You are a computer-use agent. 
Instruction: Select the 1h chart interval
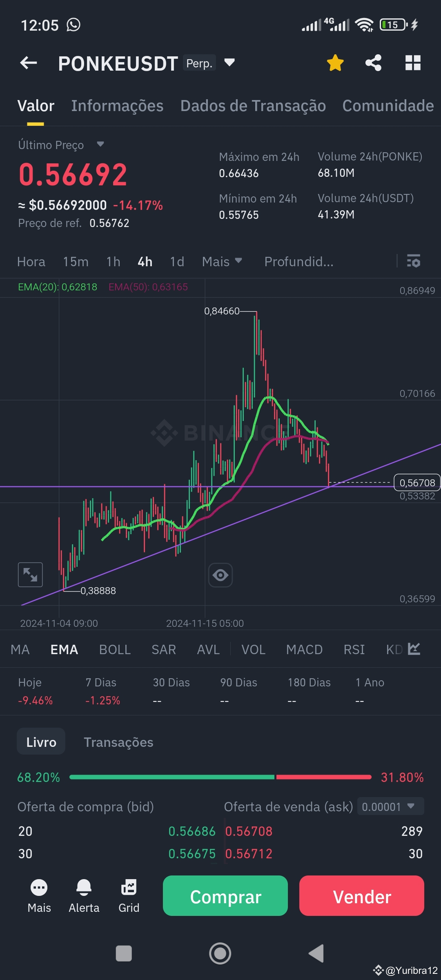[113, 262]
